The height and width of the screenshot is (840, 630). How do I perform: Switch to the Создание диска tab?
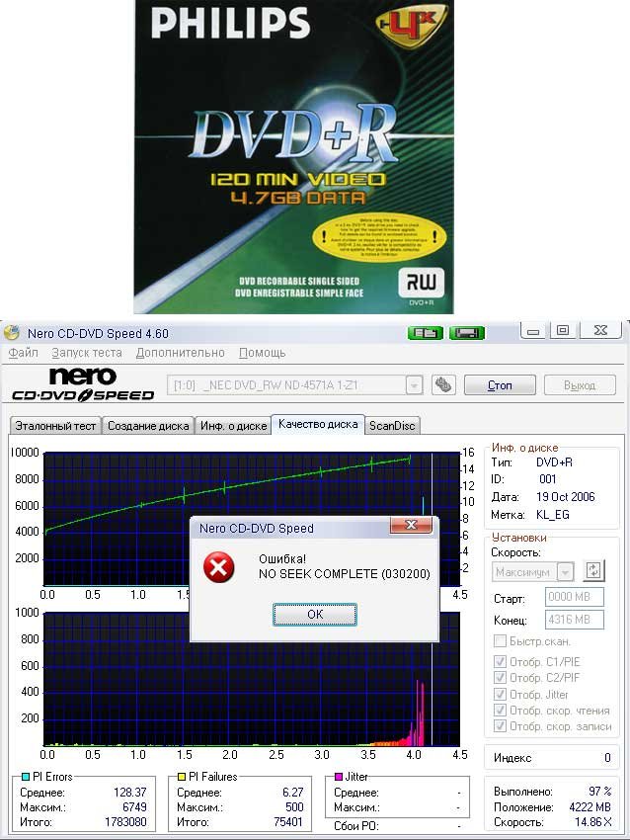click(148, 426)
